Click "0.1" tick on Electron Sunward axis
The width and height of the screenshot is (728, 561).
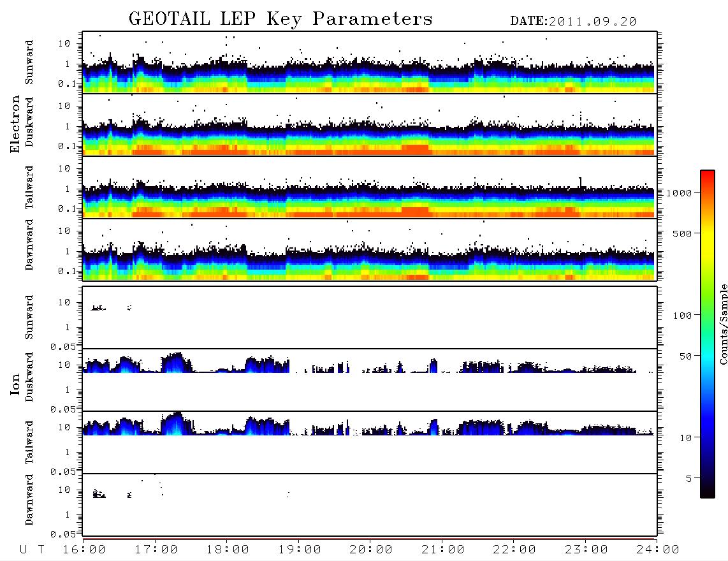coord(67,84)
